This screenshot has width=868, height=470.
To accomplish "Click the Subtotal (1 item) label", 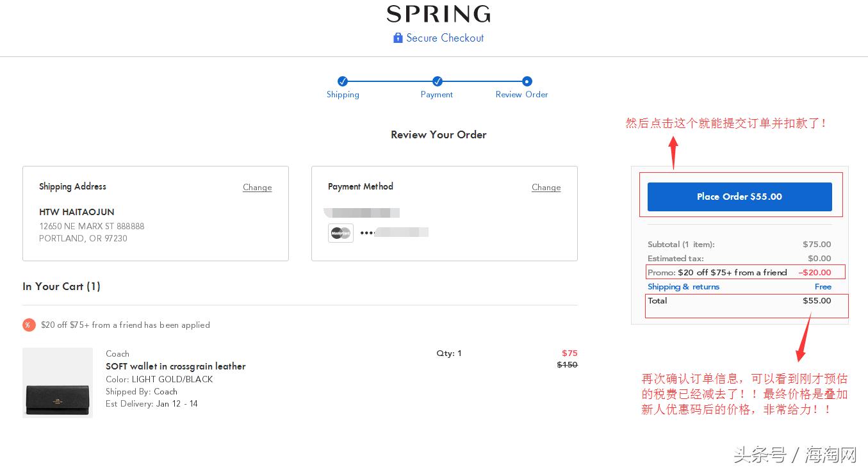I will 681,244.
